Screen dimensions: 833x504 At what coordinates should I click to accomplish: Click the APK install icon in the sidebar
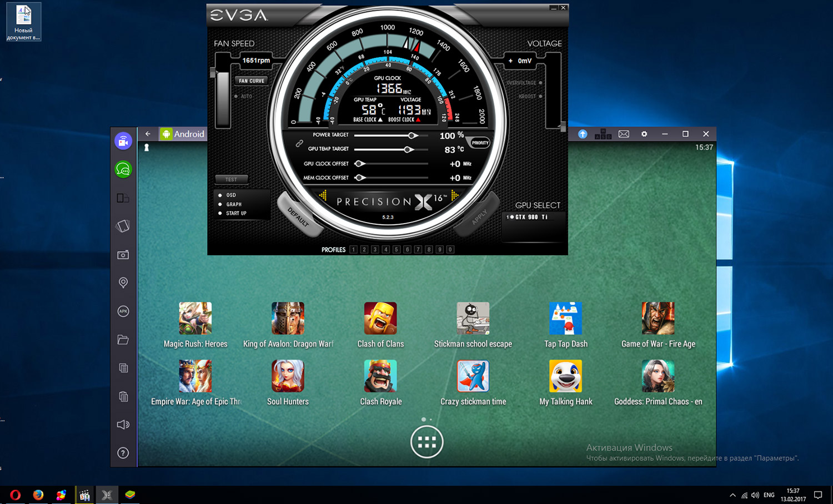[123, 311]
